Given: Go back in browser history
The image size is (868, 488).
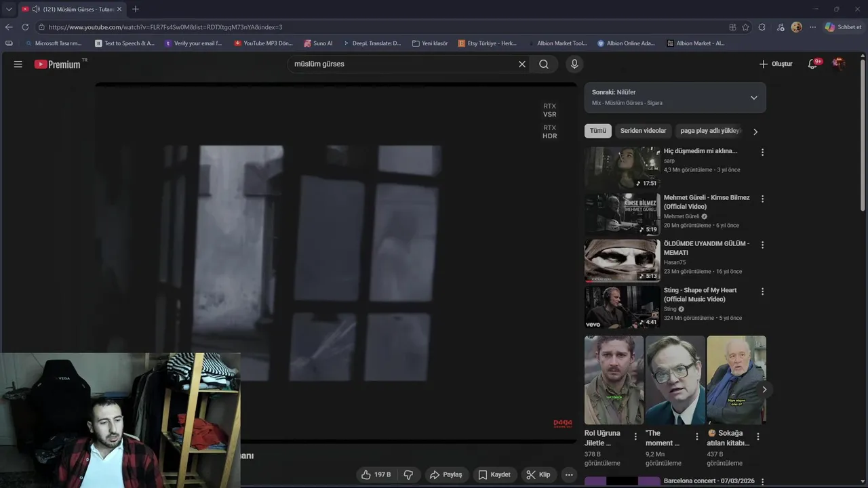Looking at the screenshot, I should [x=9, y=27].
